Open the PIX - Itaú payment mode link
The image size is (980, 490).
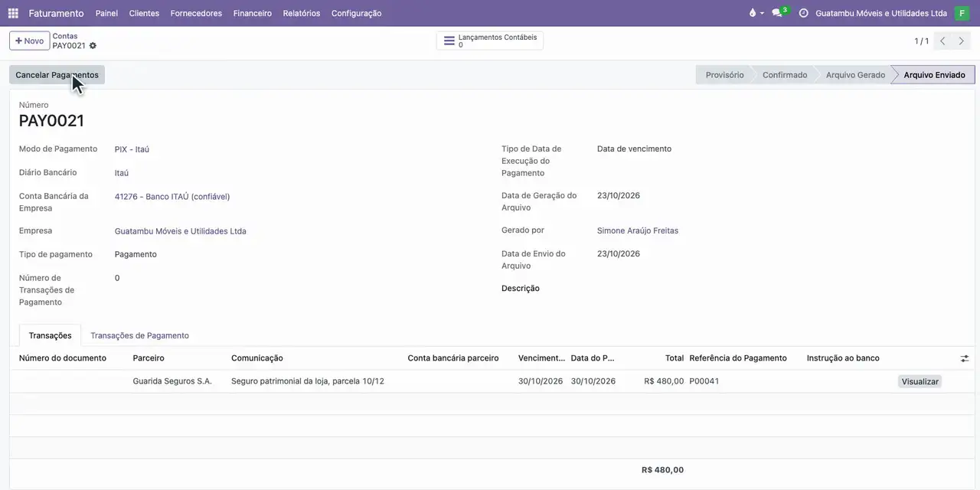click(132, 149)
